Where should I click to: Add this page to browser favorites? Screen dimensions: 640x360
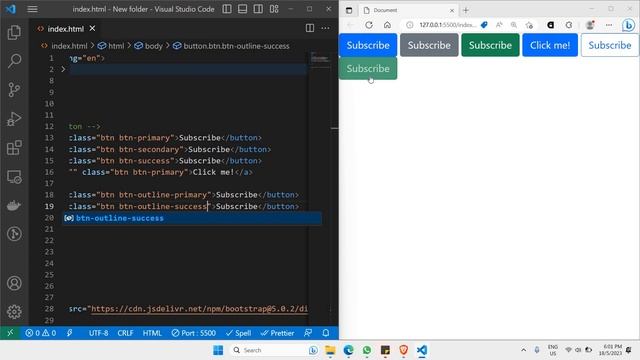[529, 25]
